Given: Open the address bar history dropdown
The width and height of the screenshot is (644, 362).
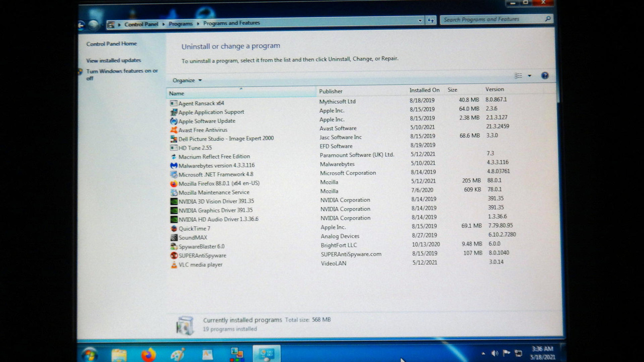Looking at the screenshot, I should point(420,21).
